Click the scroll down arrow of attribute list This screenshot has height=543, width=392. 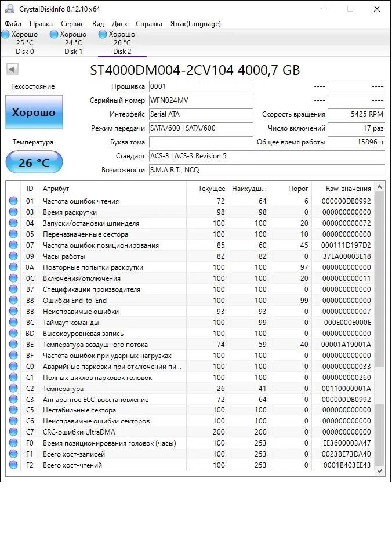tap(380, 471)
